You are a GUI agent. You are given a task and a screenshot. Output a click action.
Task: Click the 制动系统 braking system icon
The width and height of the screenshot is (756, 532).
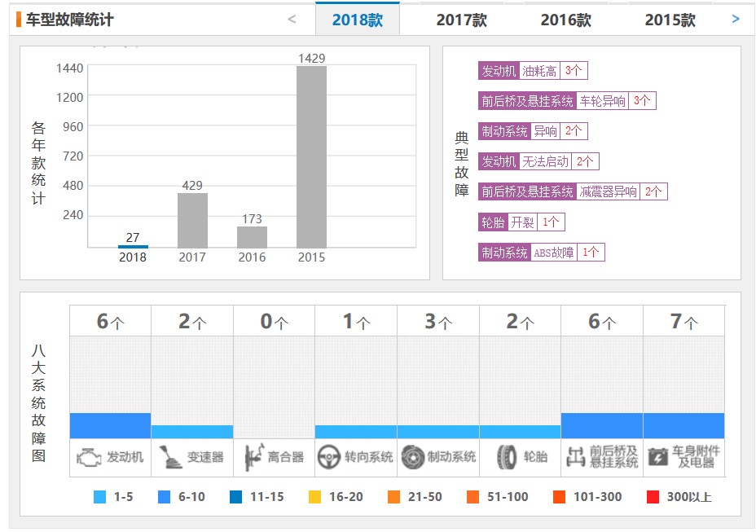pyautogui.click(x=437, y=456)
